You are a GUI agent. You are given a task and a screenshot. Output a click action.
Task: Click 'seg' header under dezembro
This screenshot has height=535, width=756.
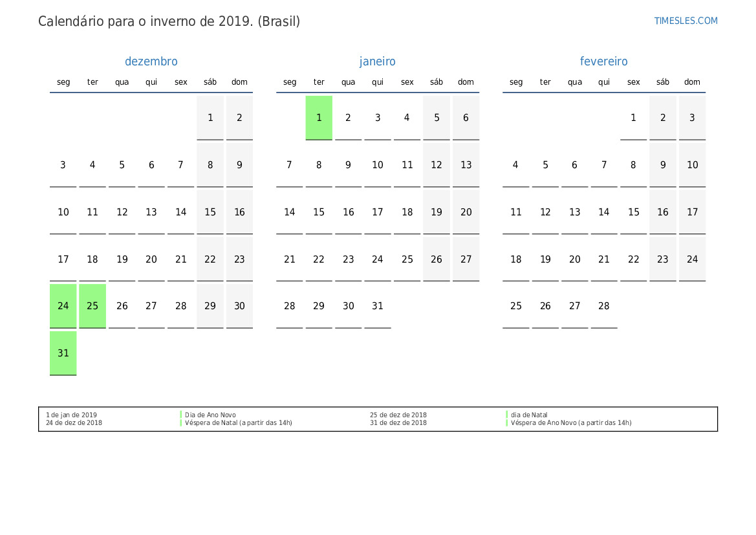(x=63, y=82)
